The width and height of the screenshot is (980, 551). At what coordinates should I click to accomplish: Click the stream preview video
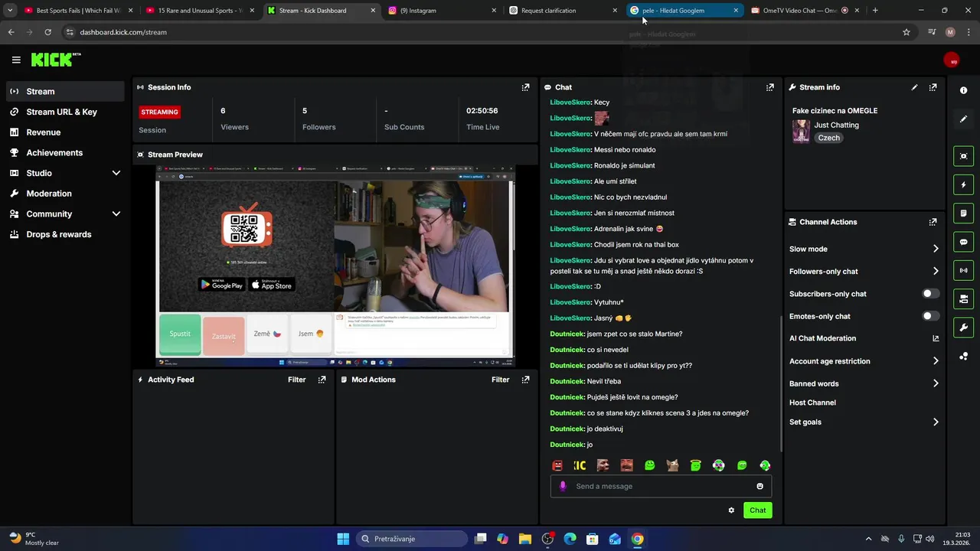click(335, 265)
